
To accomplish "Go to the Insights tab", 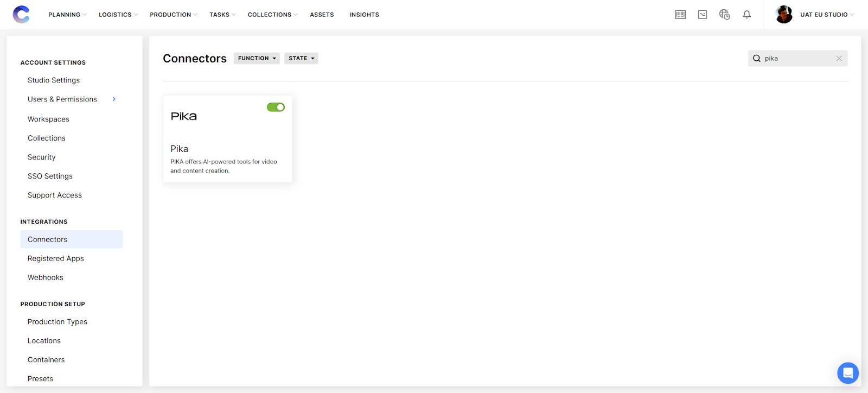I will pos(364,15).
